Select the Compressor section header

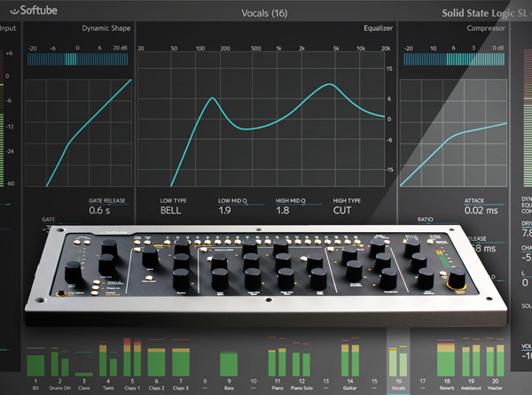coord(486,28)
